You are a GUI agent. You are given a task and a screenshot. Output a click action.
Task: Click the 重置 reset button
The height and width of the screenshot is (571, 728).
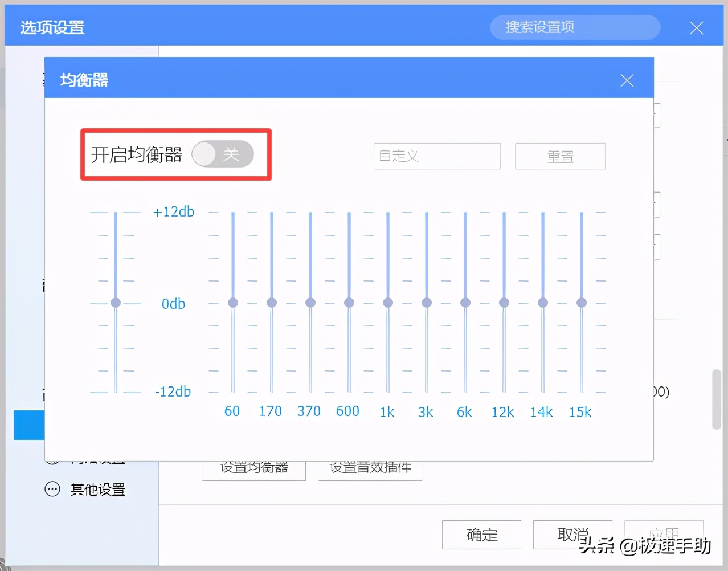[560, 156]
